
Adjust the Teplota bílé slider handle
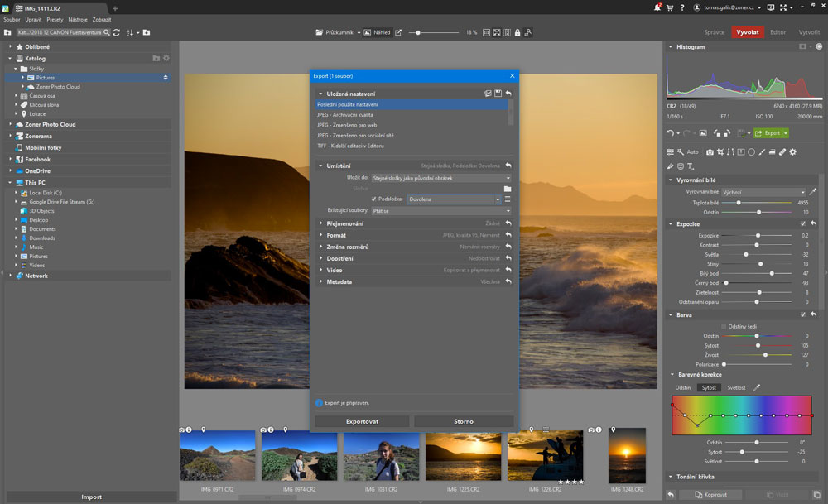(x=738, y=202)
